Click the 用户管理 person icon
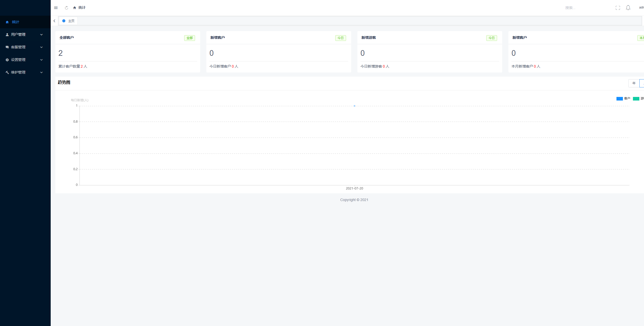The image size is (644, 326). click(7, 34)
